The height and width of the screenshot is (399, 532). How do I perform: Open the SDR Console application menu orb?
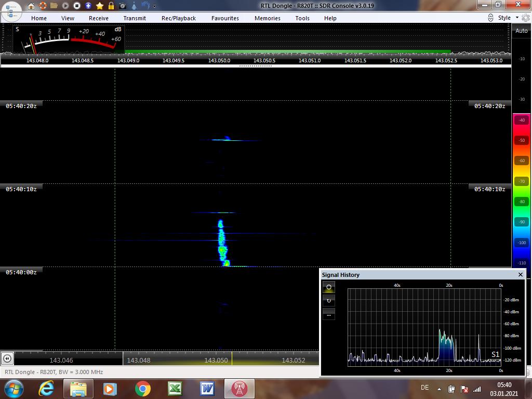[11, 11]
